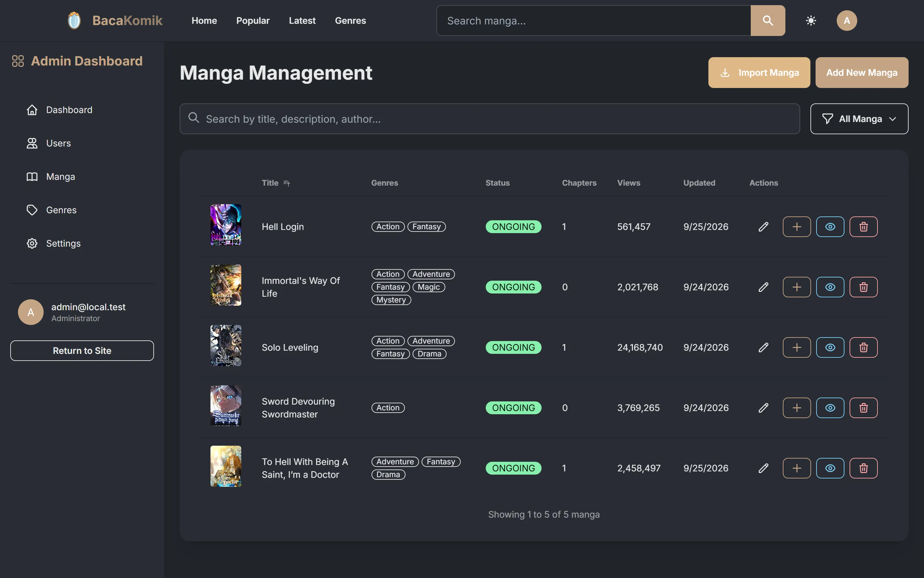Viewport: 924px width, 578px height.
Task: Sort by the Title column header
Action: pos(276,183)
